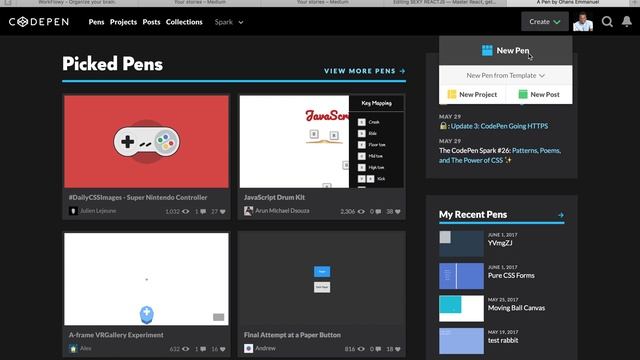Open the Pens navigation item

96,22
